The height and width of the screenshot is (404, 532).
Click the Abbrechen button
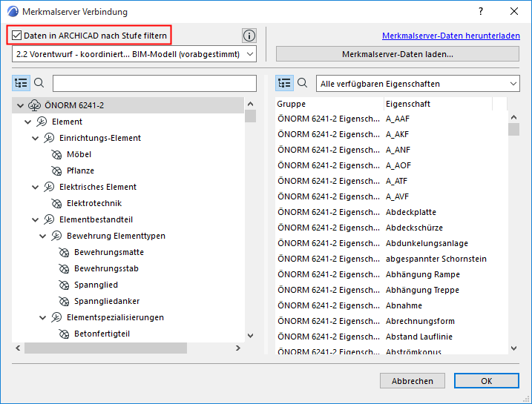click(413, 381)
